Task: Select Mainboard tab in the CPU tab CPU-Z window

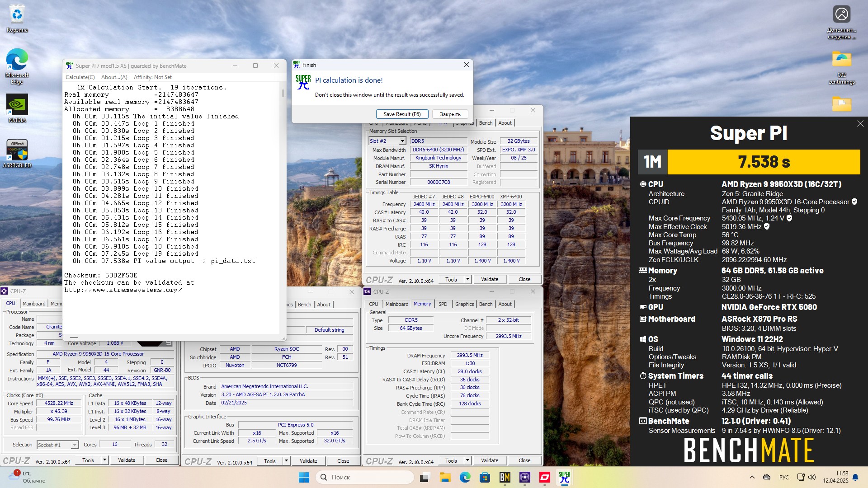Action: coord(34,304)
